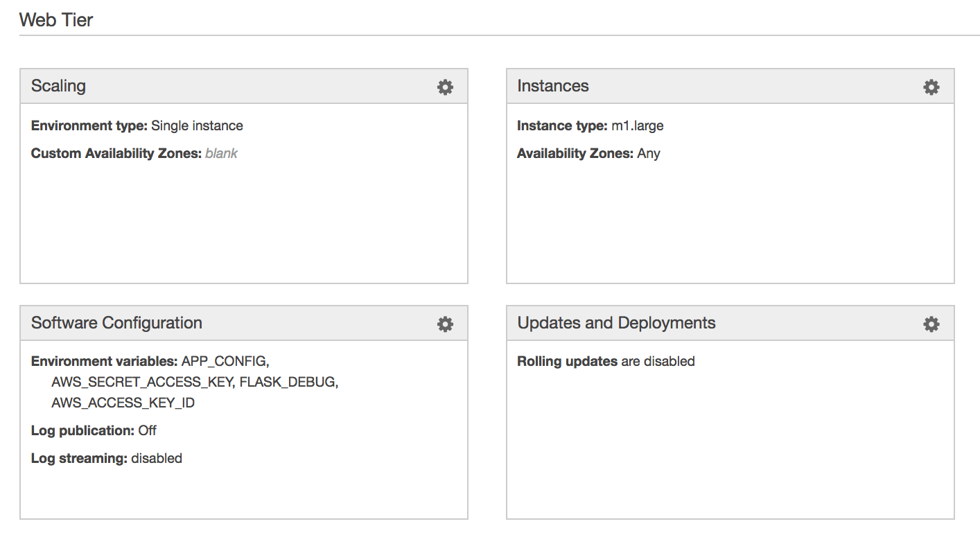Click the Web Tier page title

pos(57,20)
